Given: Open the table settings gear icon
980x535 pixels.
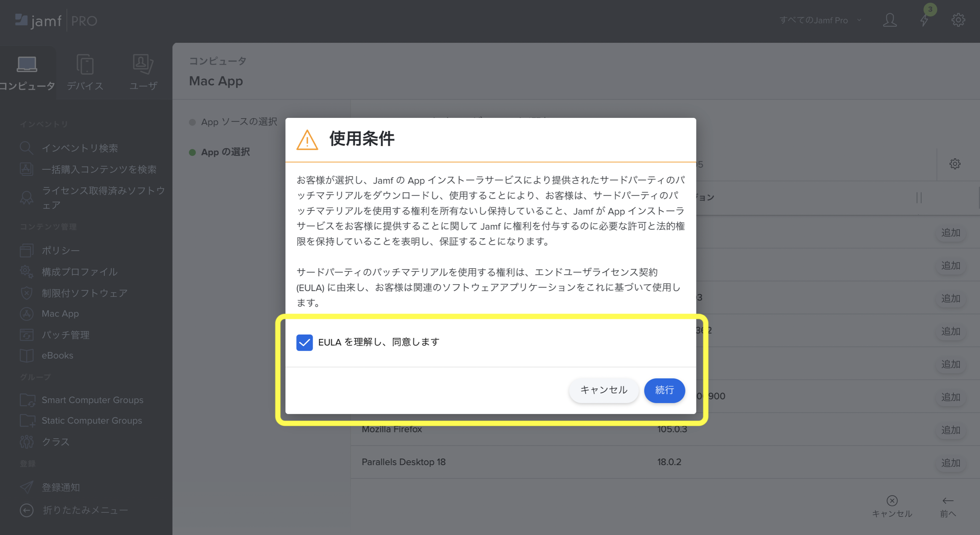Looking at the screenshot, I should click(x=955, y=164).
